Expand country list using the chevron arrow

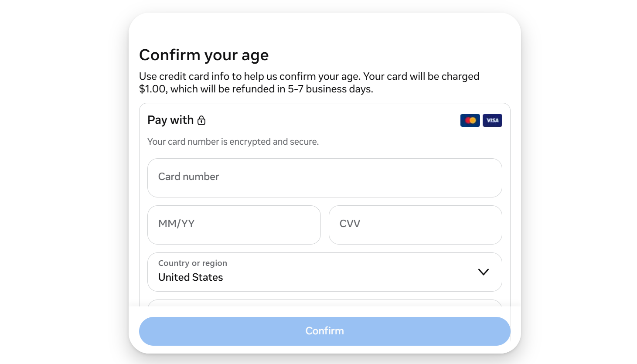point(484,272)
